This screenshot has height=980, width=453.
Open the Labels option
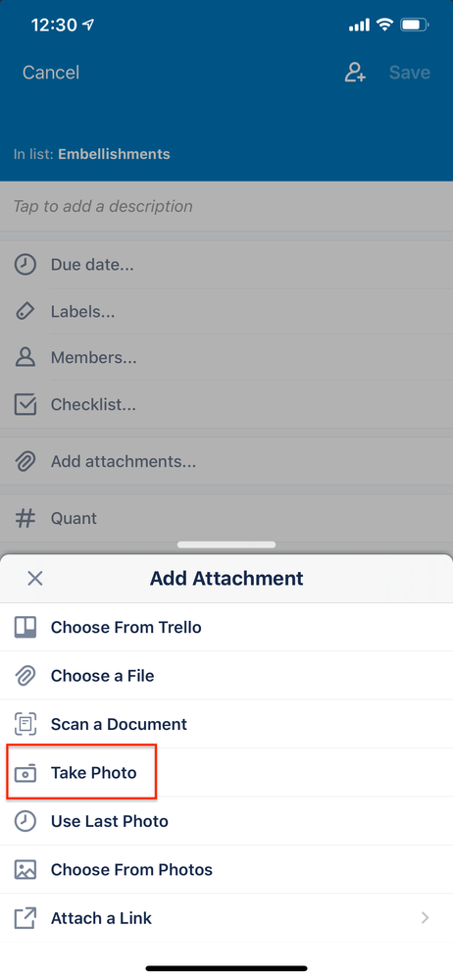click(x=226, y=311)
